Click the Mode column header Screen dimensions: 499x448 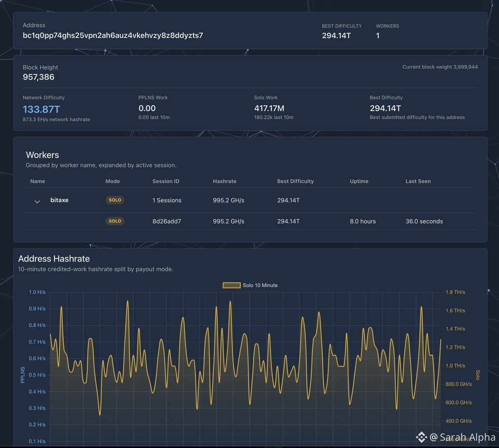tap(113, 181)
